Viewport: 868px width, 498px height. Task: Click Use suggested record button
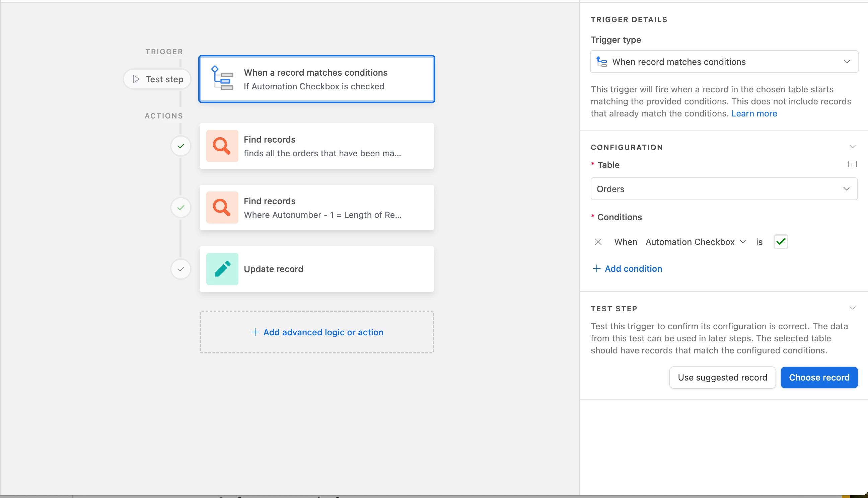coord(722,378)
